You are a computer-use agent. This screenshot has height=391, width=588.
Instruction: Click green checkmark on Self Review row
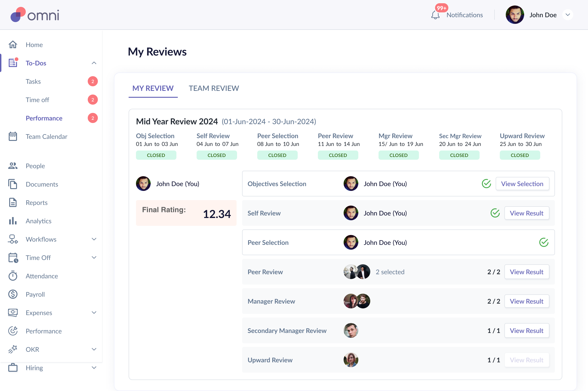click(x=495, y=213)
